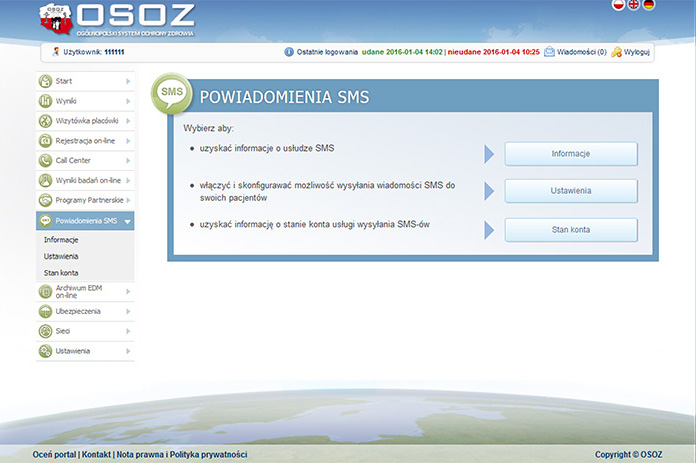
Task: Expand the Start menu arrow
Action: 128,81
